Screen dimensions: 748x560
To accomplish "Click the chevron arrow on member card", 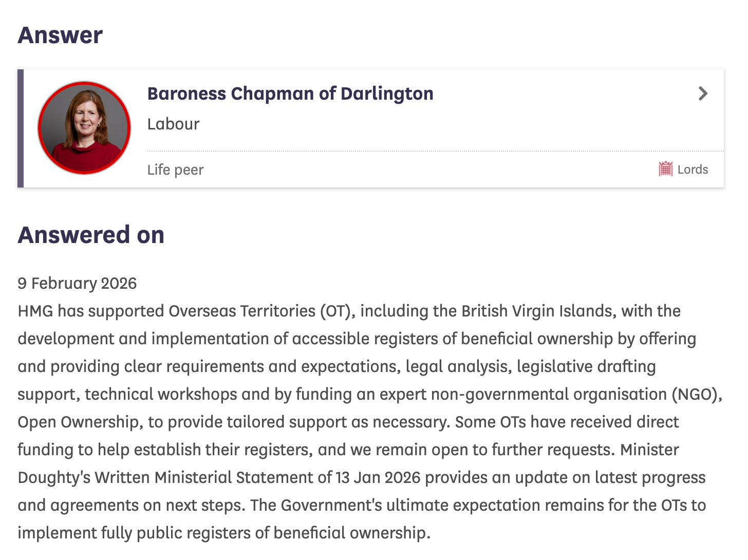I will 703,94.
